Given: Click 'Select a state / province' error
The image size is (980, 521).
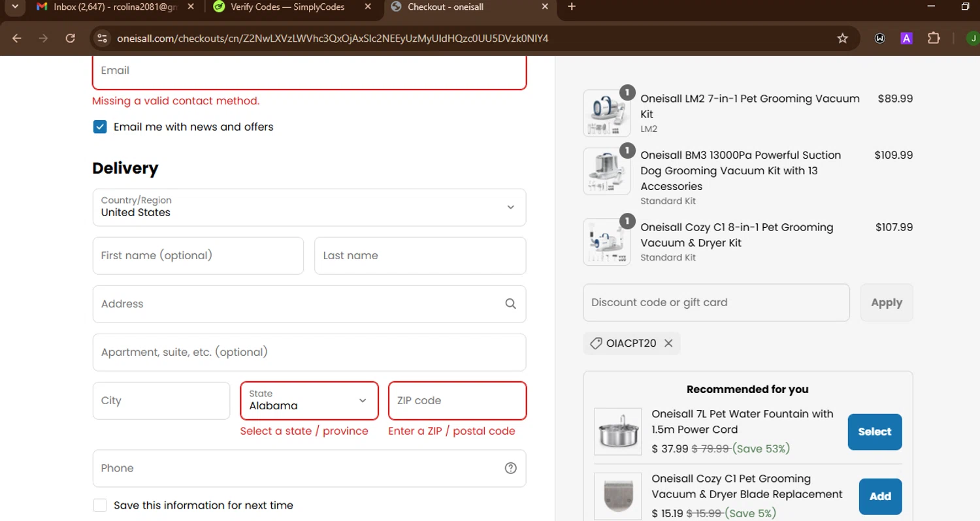Looking at the screenshot, I should click(304, 431).
